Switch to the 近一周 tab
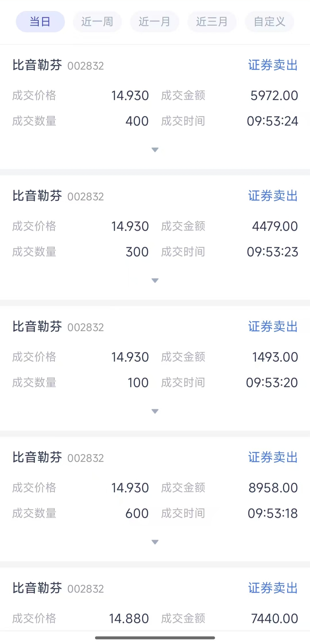 coord(97,22)
